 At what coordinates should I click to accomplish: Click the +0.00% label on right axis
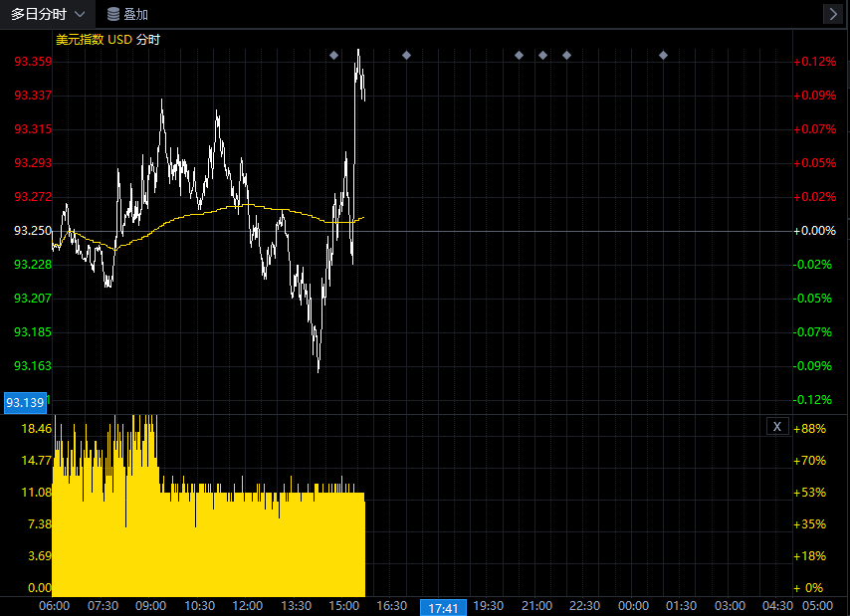814,230
